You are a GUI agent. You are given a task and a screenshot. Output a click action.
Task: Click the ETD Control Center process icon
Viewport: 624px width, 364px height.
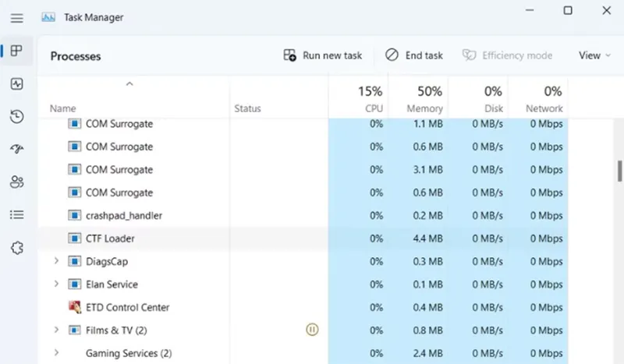pyautogui.click(x=75, y=307)
